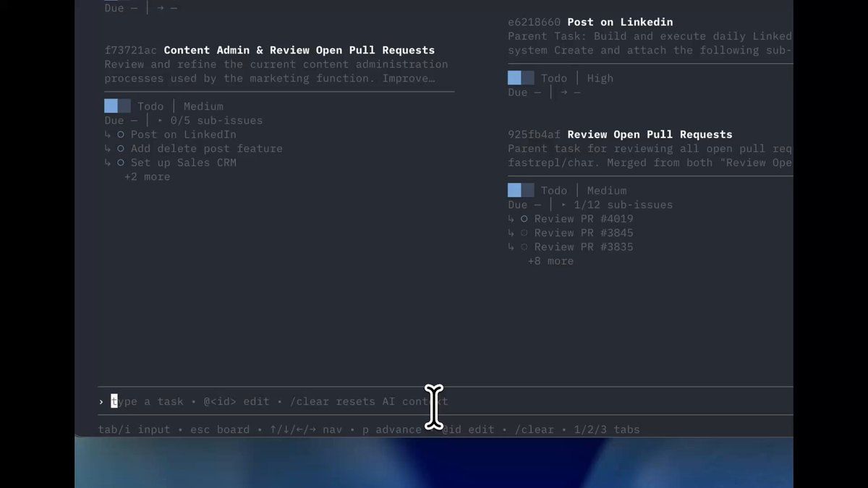Click the '1/2/3 tabs' hint in footer

(607, 429)
